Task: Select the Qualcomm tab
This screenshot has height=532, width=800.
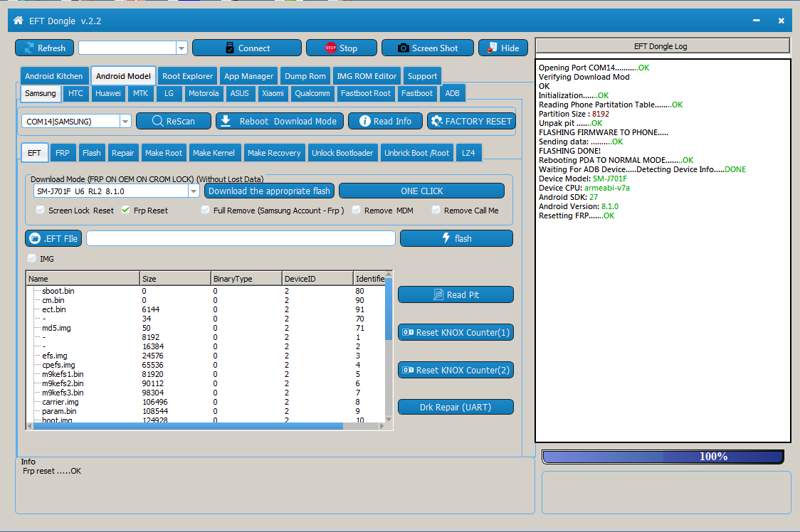Action: 312,93
